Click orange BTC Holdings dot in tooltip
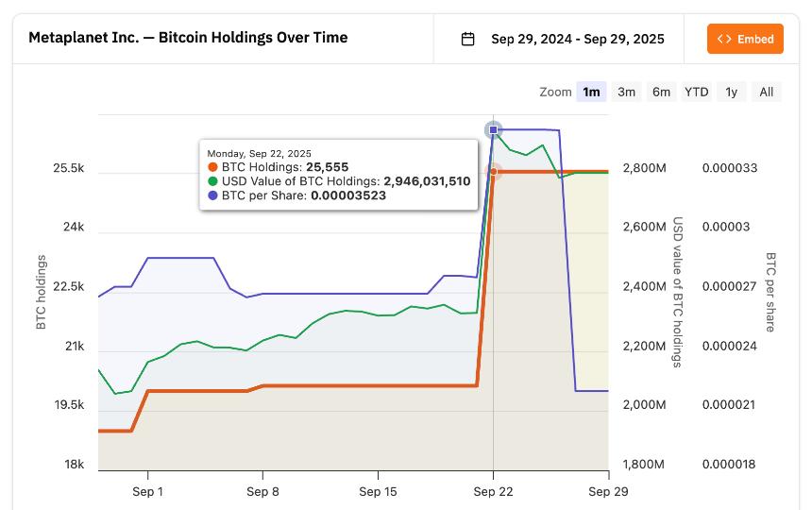 point(212,167)
